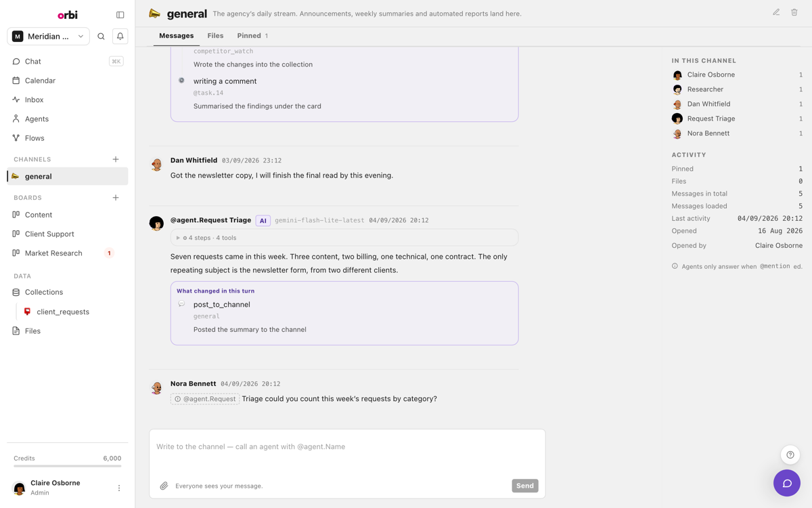Open Agents in the sidebar

tap(68, 119)
